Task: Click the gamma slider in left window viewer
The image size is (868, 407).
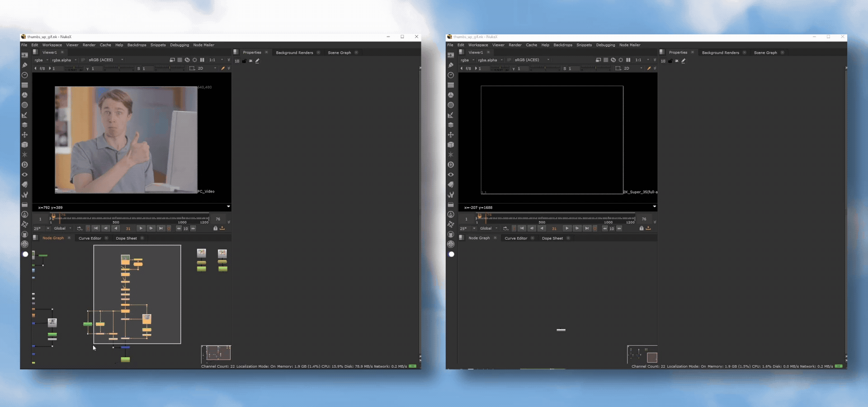Action: pyautogui.click(x=118, y=69)
